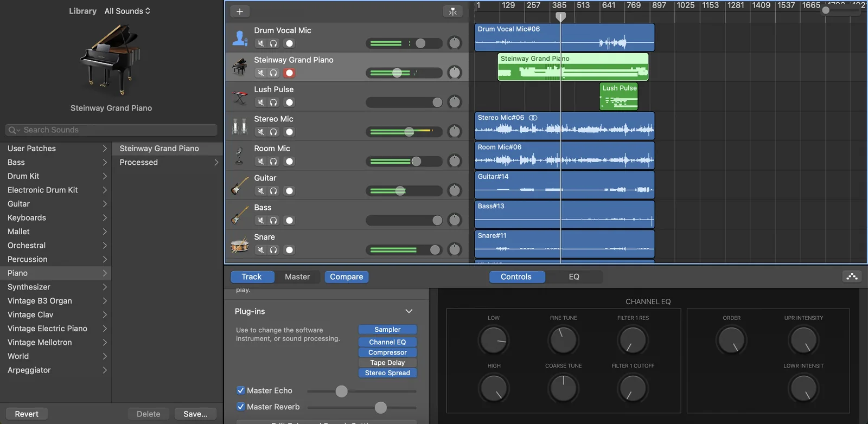Mute the Drum Vocal Mic track
Screen dimensions: 868x424
click(x=261, y=43)
